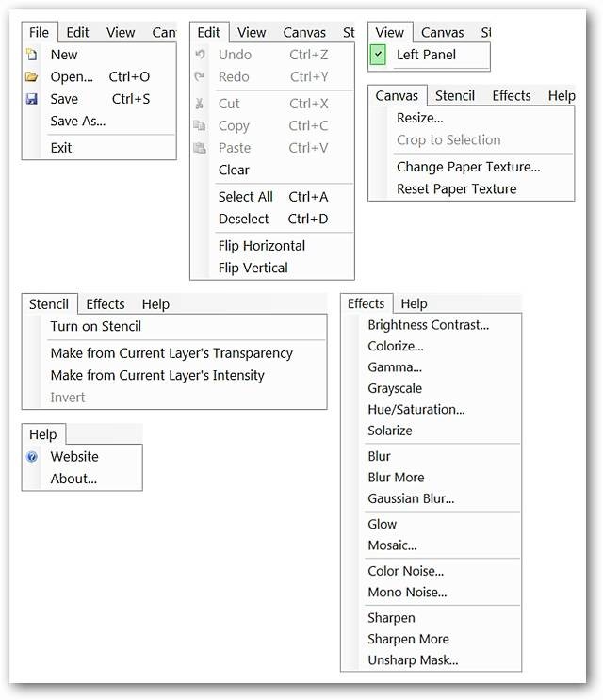Open Brightness Contrast... effect

(429, 325)
